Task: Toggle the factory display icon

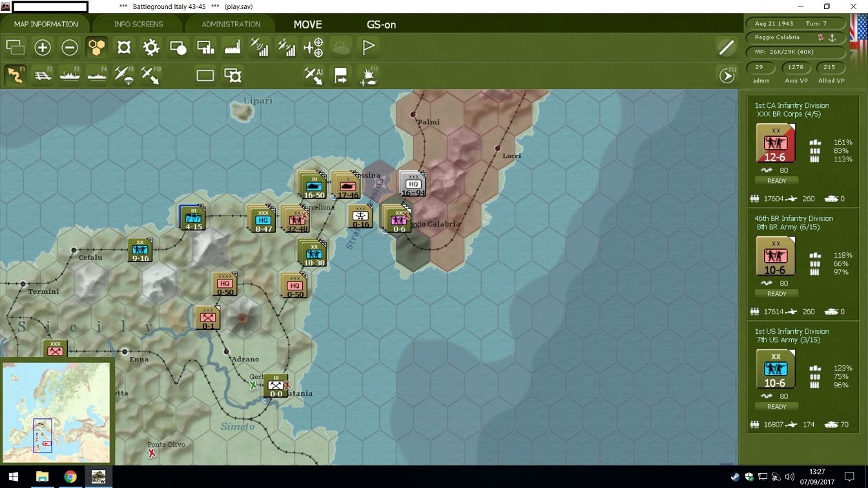Action: click(232, 47)
